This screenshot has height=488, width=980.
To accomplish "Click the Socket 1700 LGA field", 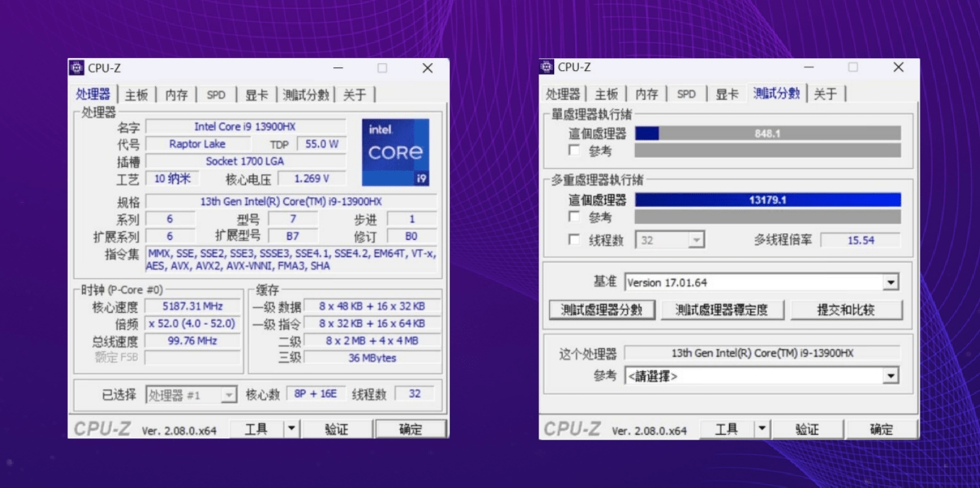I will [x=245, y=162].
